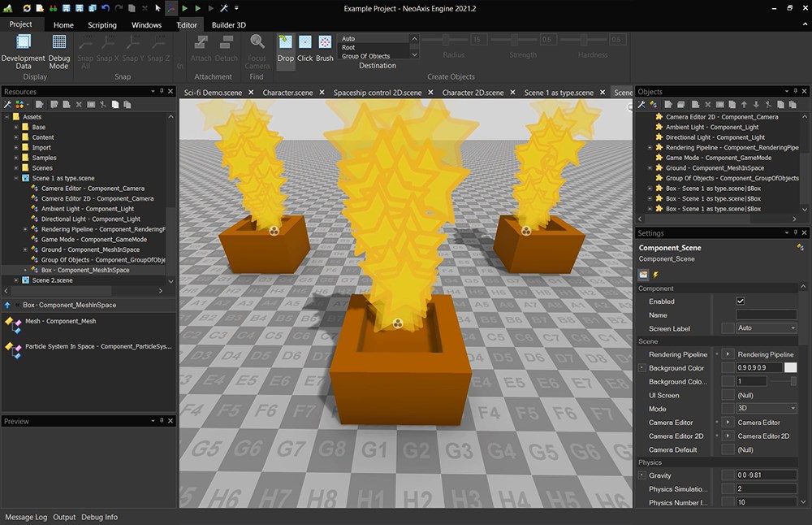Pin the Objects panel
Image resolution: width=812 pixels, height=525 pixels.
[796, 91]
